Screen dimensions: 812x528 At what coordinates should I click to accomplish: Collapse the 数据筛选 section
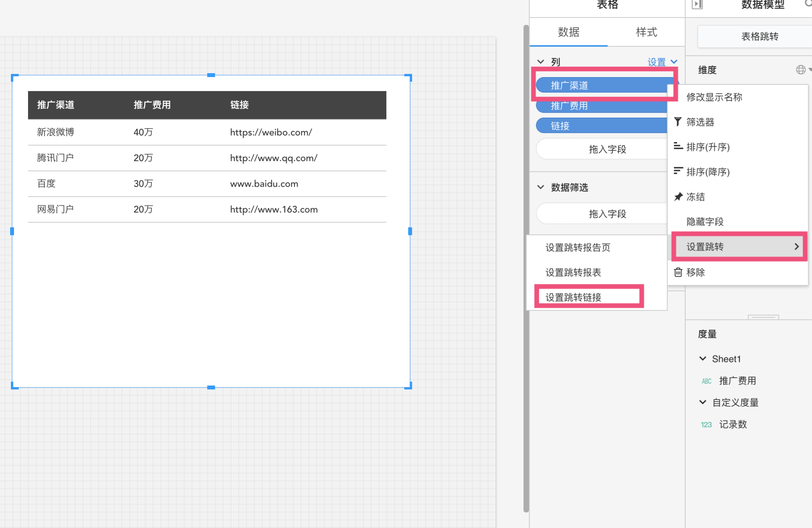click(x=541, y=187)
